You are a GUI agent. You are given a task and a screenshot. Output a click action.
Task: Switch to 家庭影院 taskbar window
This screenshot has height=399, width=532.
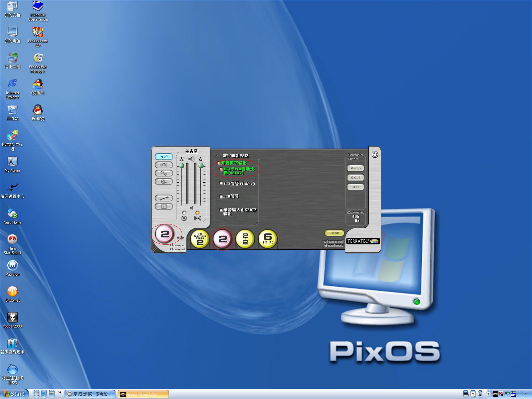pos(90,394)
